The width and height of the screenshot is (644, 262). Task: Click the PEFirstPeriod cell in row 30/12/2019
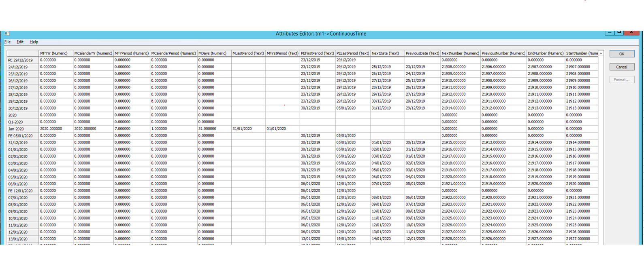pyautogui.click(x=317, y=108)
